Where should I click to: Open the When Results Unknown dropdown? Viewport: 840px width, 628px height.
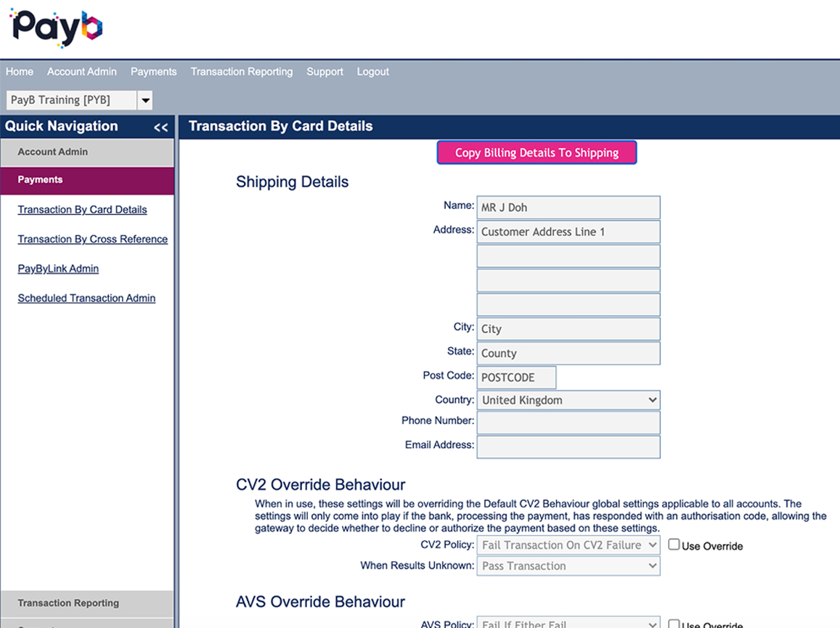[x=568, y=566]
